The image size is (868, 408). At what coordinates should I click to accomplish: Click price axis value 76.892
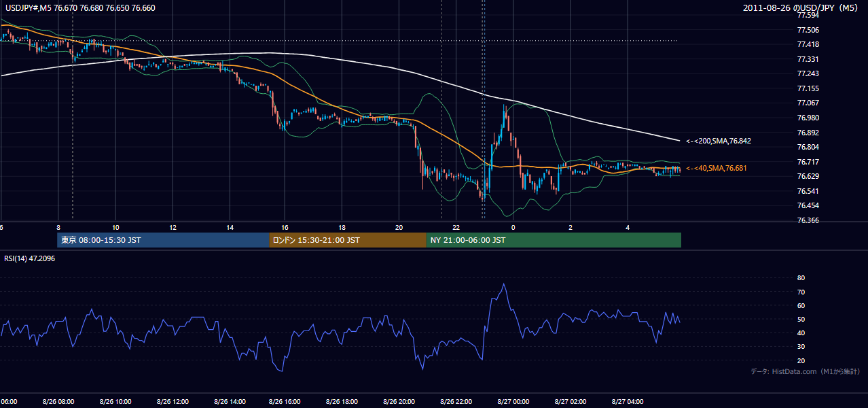(x=808, y=133)
